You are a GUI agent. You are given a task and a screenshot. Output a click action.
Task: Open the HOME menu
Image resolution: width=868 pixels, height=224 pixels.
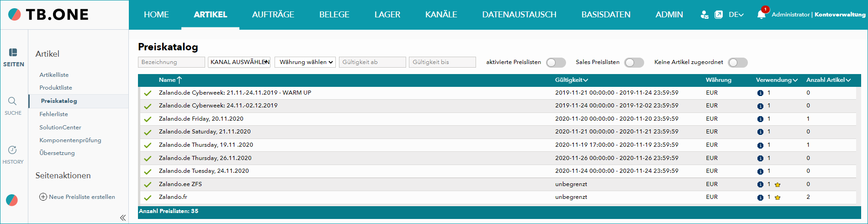pyautogui.click(x=156, y=15)
